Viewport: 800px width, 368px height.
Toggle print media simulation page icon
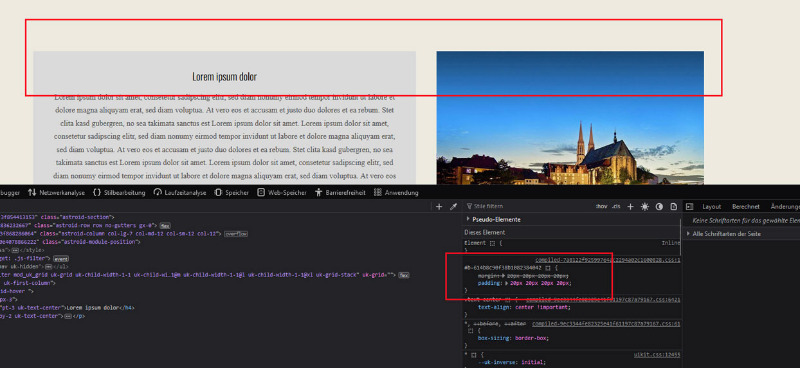tap(673, 207)
